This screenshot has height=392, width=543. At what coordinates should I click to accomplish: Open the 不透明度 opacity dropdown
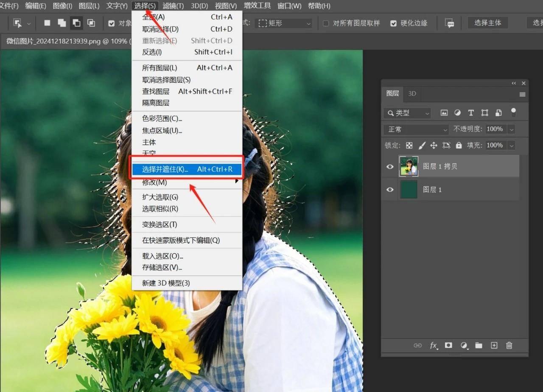coord(511,129)
